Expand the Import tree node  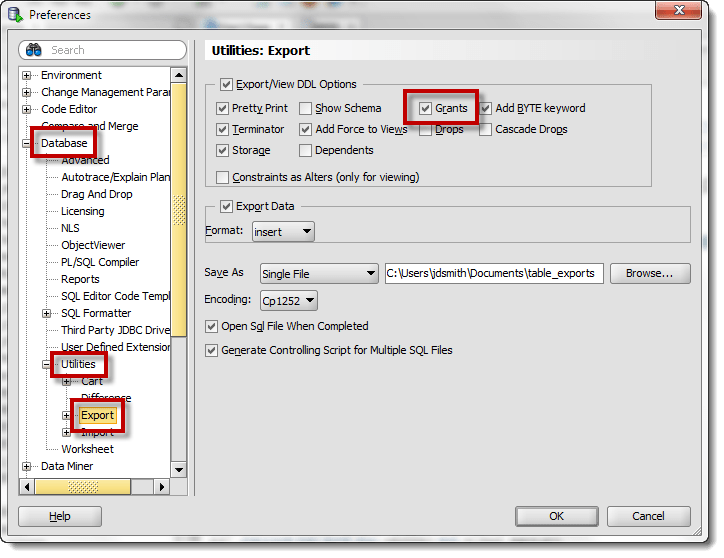(x=66, y=432)
